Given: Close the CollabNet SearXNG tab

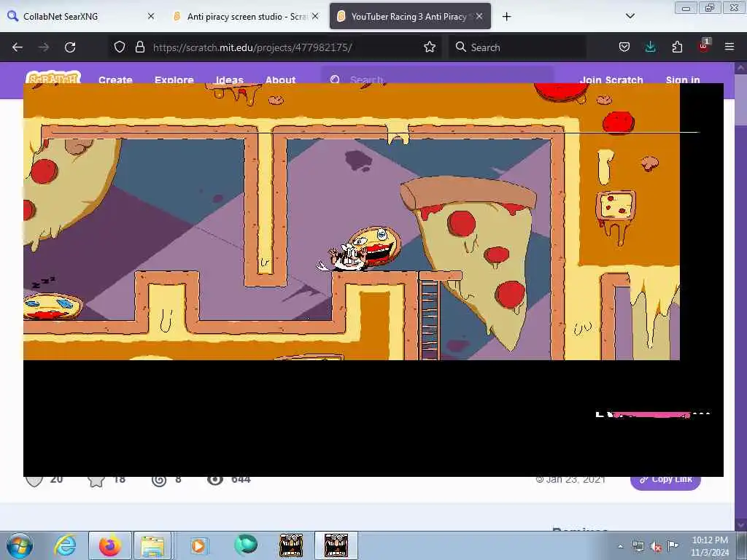Looking at the screenshot, I should (x=150, y=16).
